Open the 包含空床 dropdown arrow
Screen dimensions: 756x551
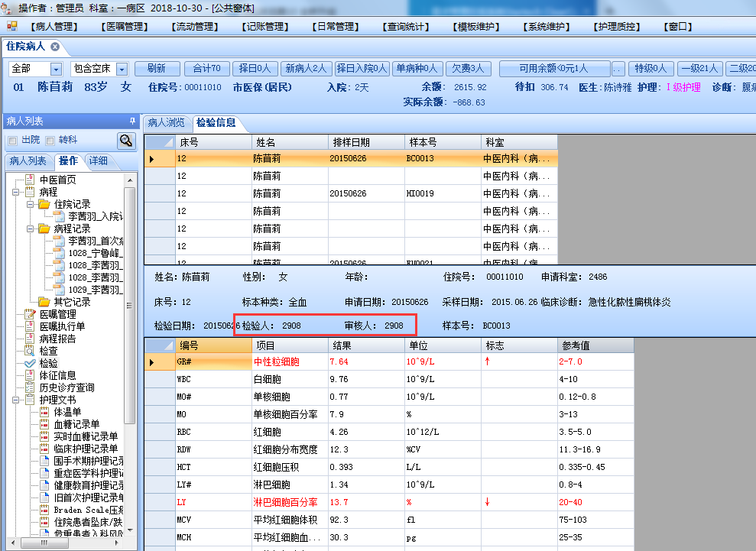tap(122, 69)
